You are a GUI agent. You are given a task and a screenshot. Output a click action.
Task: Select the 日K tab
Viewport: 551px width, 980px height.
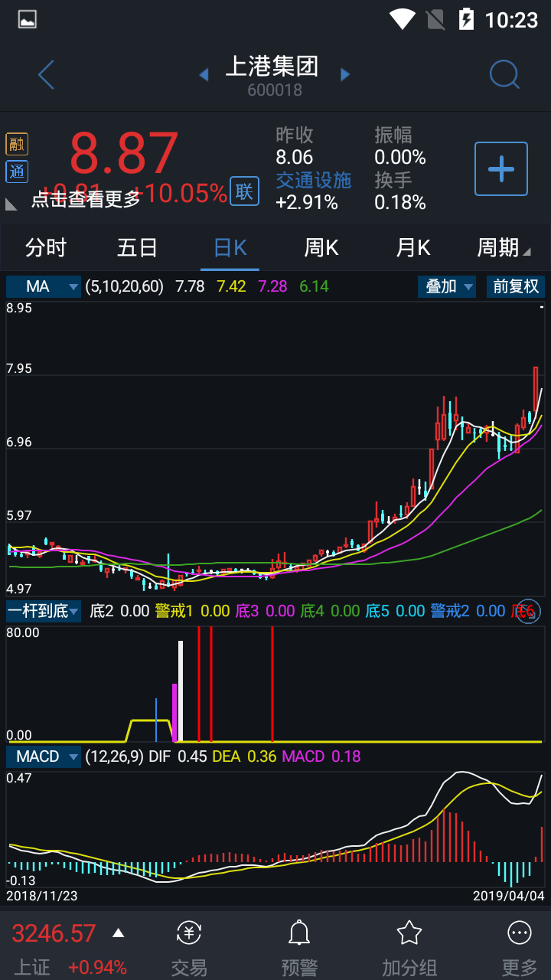(230, 248)
